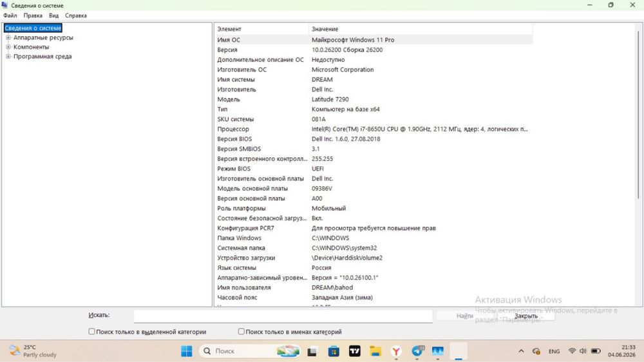Select the Системная папка row

(374, 248)
